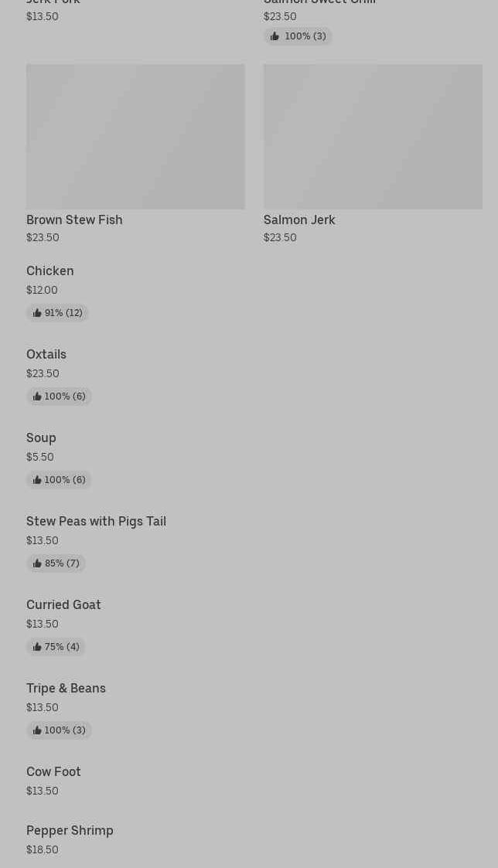Pick the Soup menu item
Viewport: 498px width, 868px height.
pyautogui.click(x=41, y=437)
